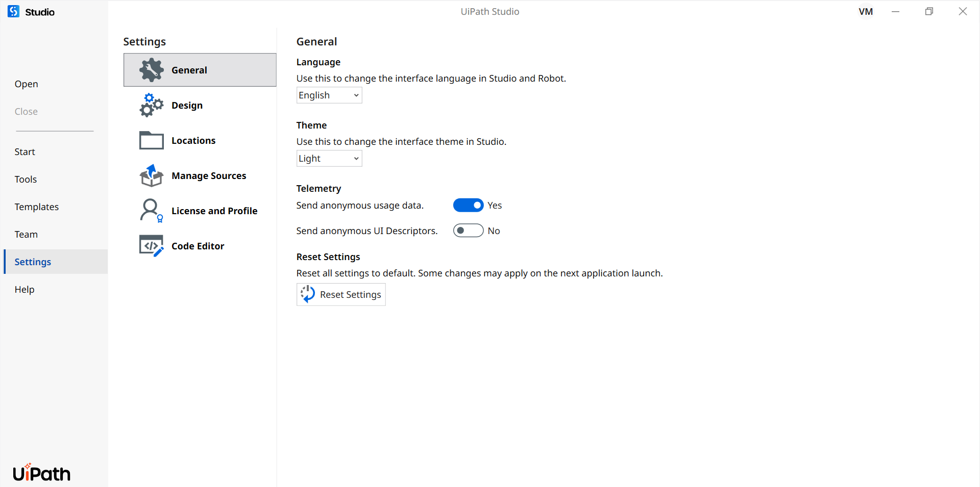Disable sending anonymous usage data
The height and width of the screenshot is (487, 980).
click(468, 205)
